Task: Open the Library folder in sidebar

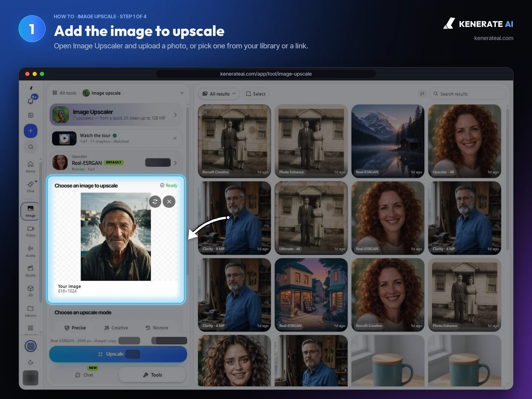Action: (31, 311)
